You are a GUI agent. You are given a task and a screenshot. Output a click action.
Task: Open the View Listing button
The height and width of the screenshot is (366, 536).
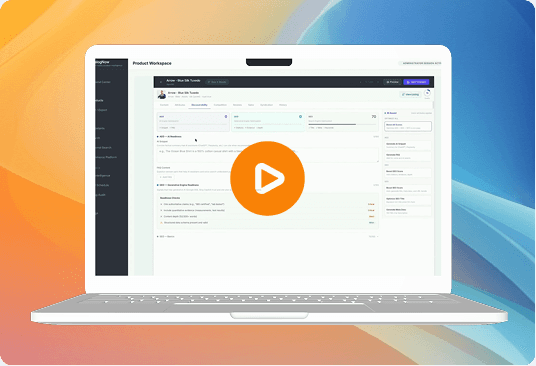coord(410,94)
